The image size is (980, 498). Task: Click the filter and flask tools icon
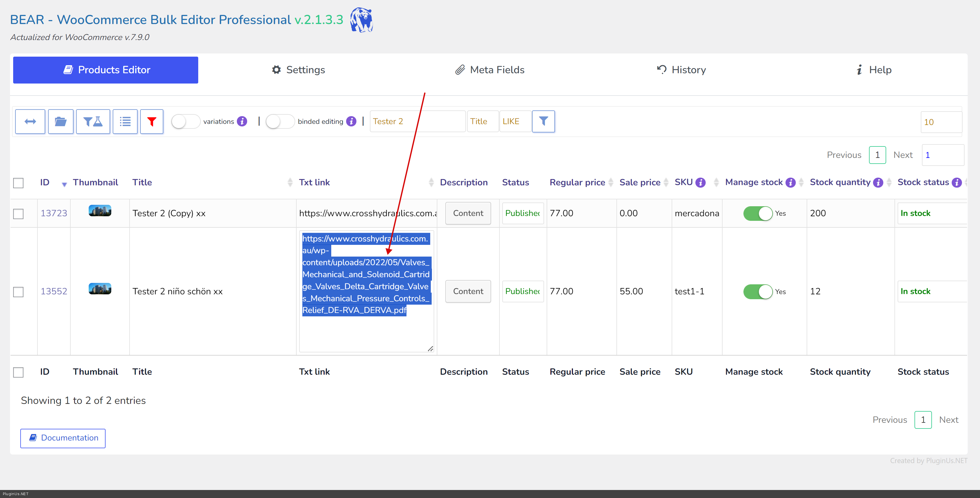[x=93, y=121]
